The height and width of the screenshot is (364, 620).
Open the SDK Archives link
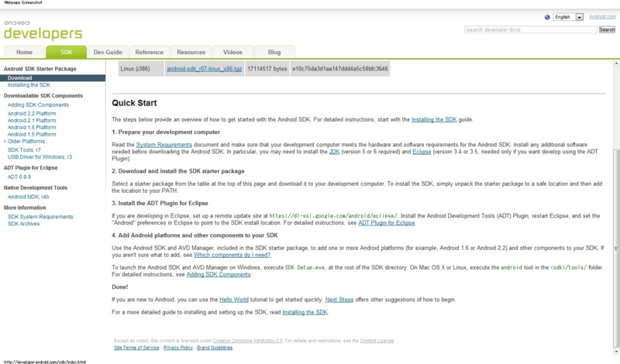(24, 224)
